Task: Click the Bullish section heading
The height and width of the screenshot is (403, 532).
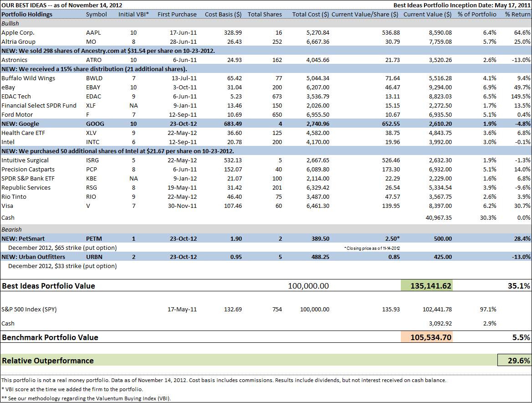Action: 11,23
